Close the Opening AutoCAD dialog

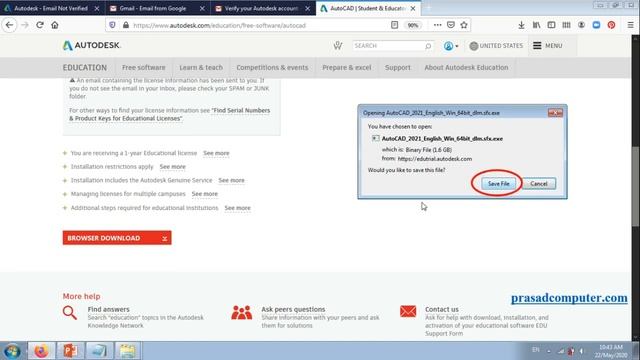pyautogui.click(x=555, y=113)
